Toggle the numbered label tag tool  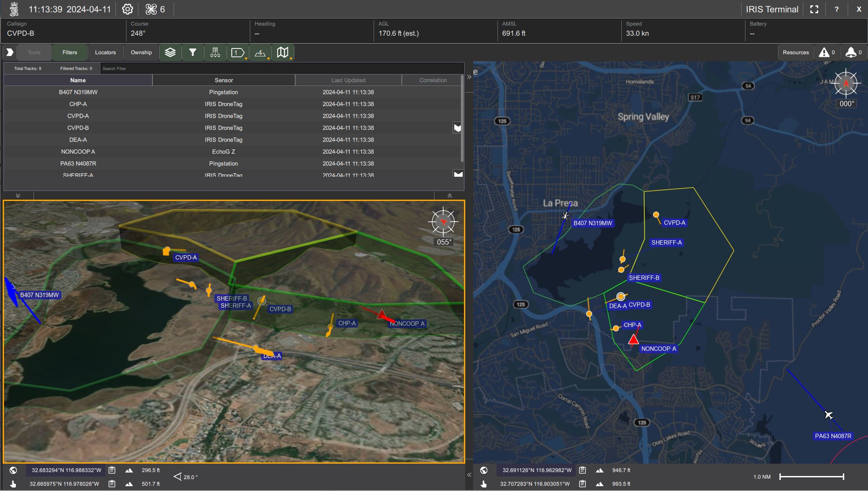237,52
